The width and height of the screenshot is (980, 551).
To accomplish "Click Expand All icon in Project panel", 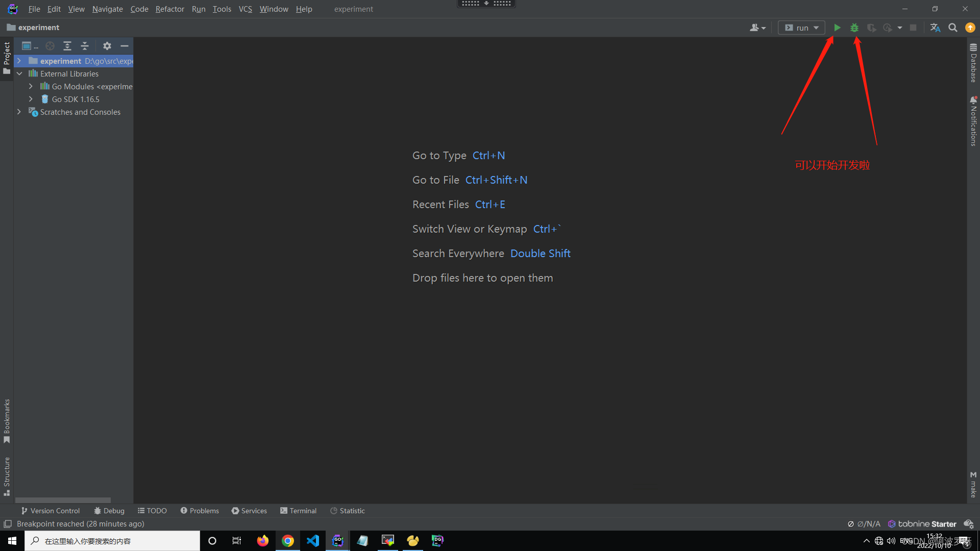I will (67, 46).
